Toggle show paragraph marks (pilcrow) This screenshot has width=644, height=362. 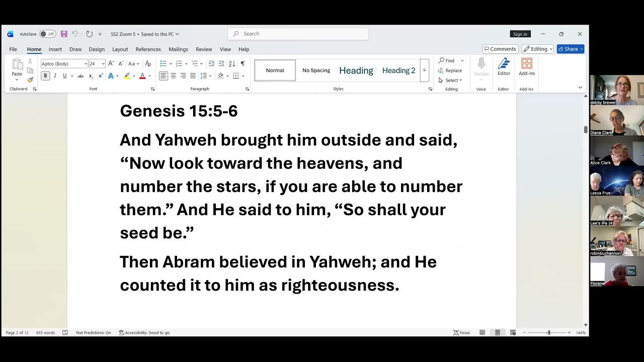[243, 63]
